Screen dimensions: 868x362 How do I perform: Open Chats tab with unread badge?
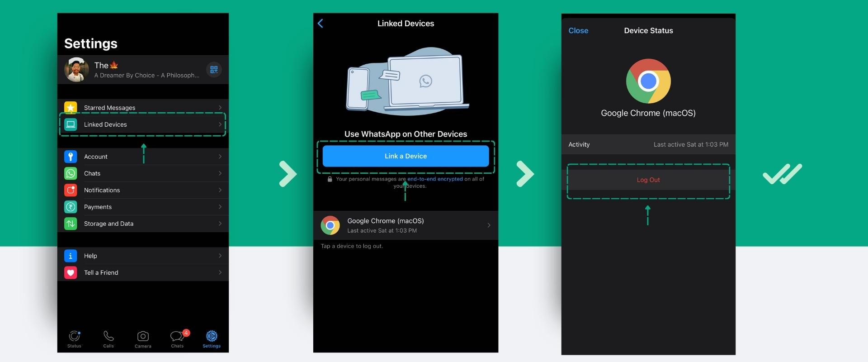(x=177, y=336)
